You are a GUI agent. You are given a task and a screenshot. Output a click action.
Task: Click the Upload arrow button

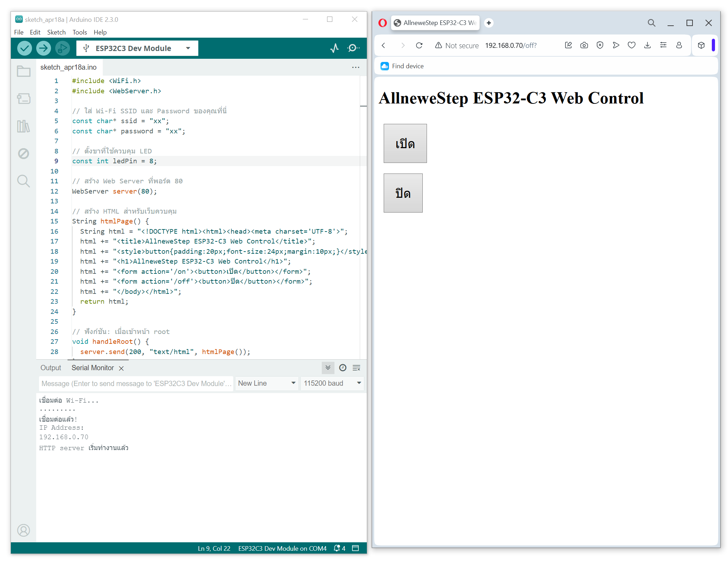44,48
